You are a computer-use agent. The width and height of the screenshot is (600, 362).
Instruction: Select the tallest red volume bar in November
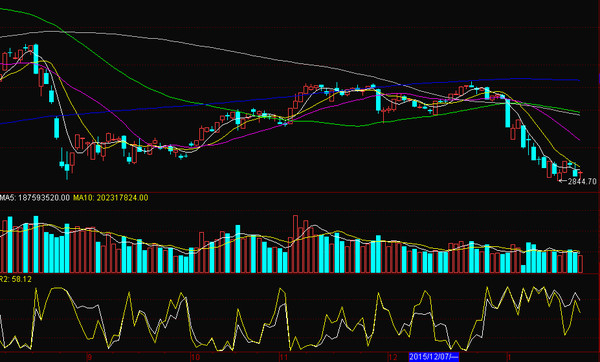coord(295,244)
